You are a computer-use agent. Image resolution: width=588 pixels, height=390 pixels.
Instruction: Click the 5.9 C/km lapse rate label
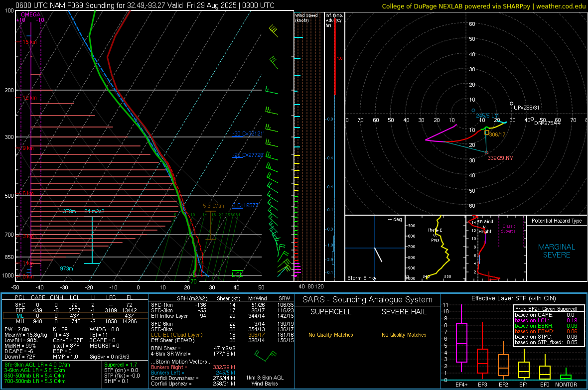click(x=213, y=206)
